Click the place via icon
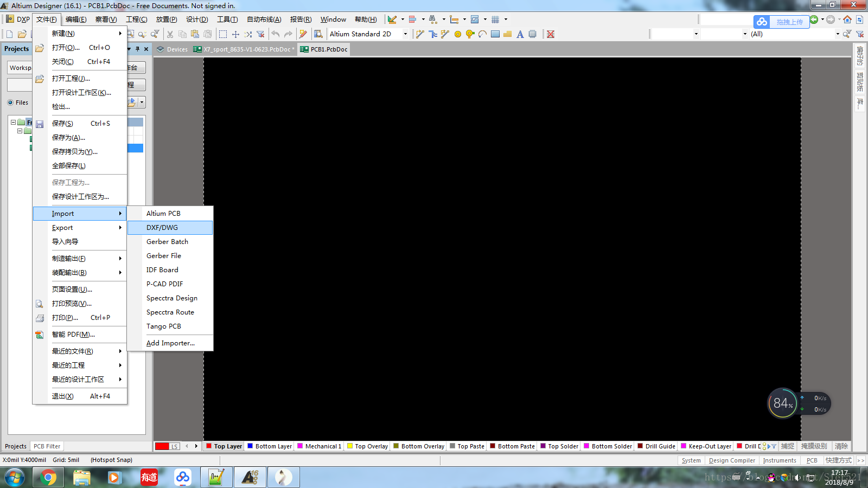 click(x=470, y=34)
